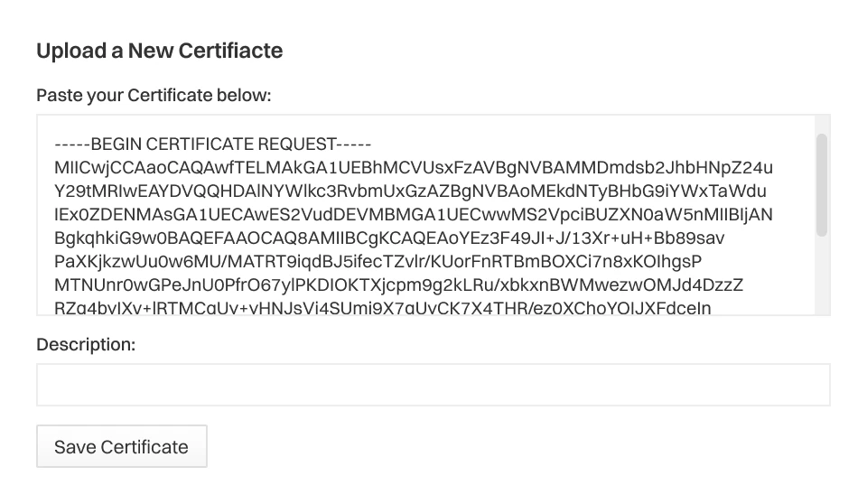Click the certificate textarea scrollbar thumb
Image resolution: width=867 pixels, height=504 pixels.
(x=821, y=184)
